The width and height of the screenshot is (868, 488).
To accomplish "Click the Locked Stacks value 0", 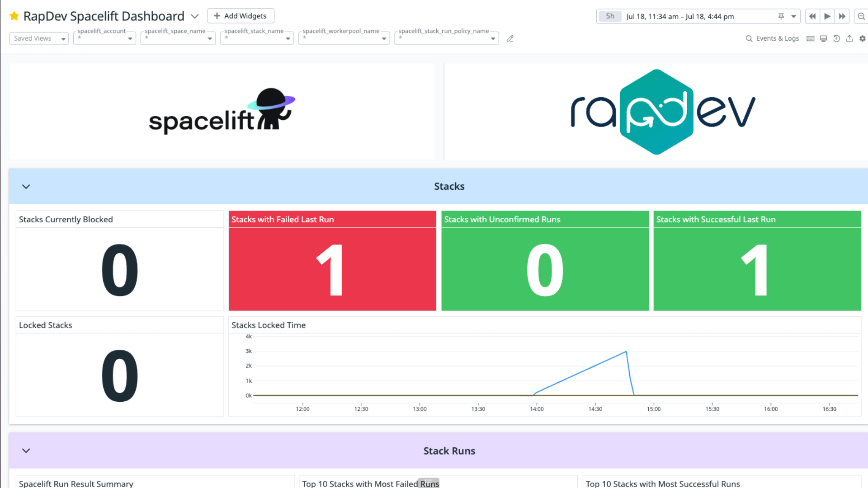I will click(120, 376).
